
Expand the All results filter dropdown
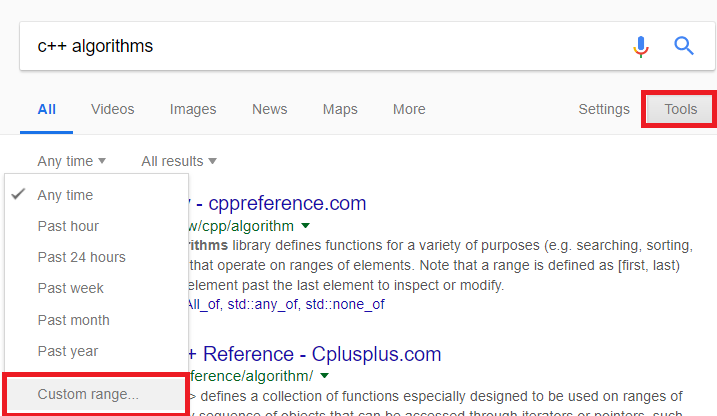pos(179,161)
